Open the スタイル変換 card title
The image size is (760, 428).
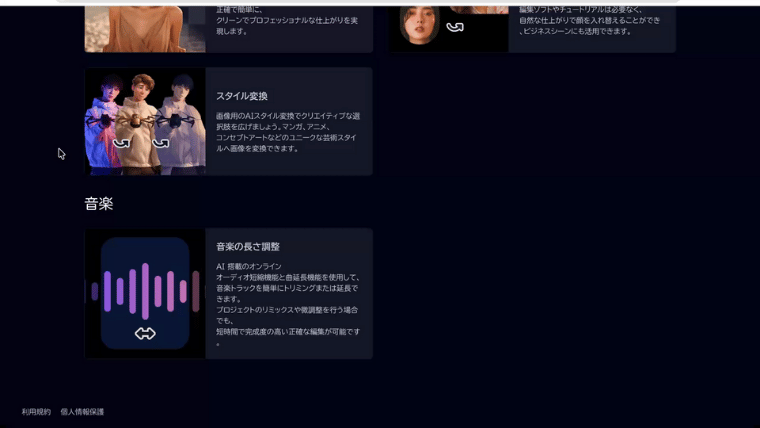pos(242,96)
